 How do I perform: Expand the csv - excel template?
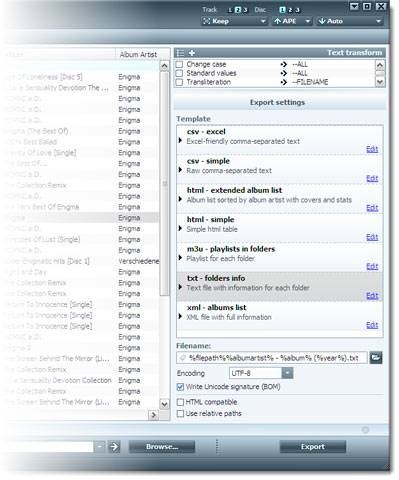click(180, 141)
